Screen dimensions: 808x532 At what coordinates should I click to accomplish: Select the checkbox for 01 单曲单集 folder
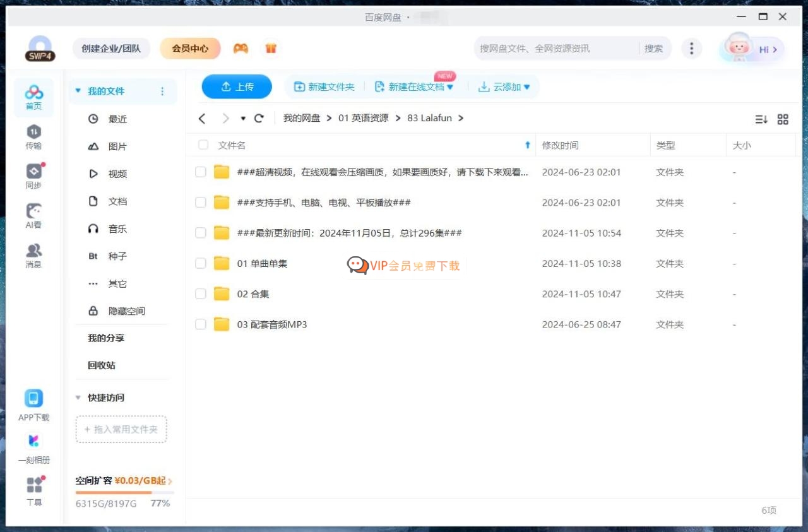pos(200,263)
